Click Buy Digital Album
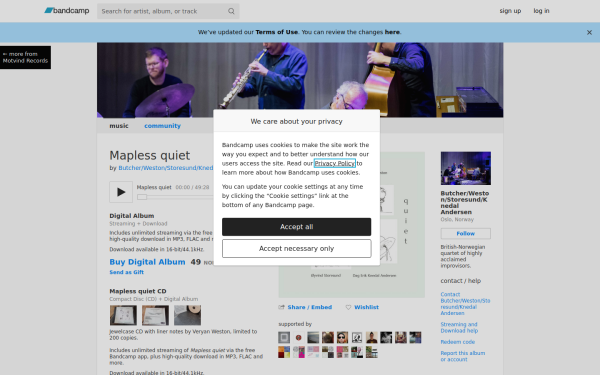 pos(147,262)
